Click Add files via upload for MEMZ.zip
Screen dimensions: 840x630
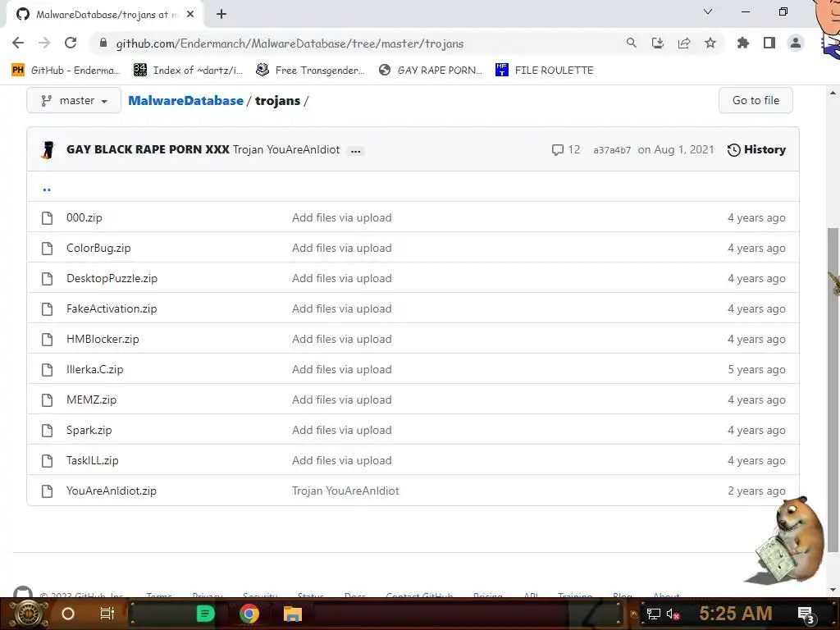tap(342, 399)
